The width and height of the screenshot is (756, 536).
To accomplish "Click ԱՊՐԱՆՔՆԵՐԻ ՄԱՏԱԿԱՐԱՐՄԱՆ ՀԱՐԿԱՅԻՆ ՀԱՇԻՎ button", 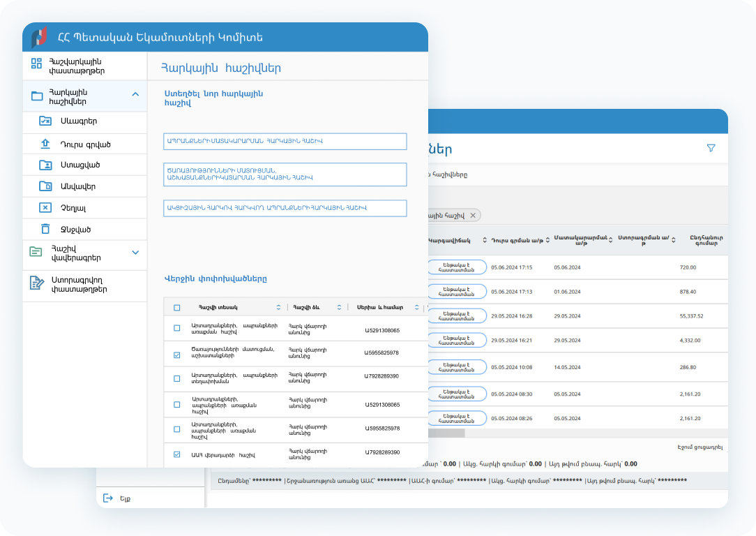I will pos(285,142).
